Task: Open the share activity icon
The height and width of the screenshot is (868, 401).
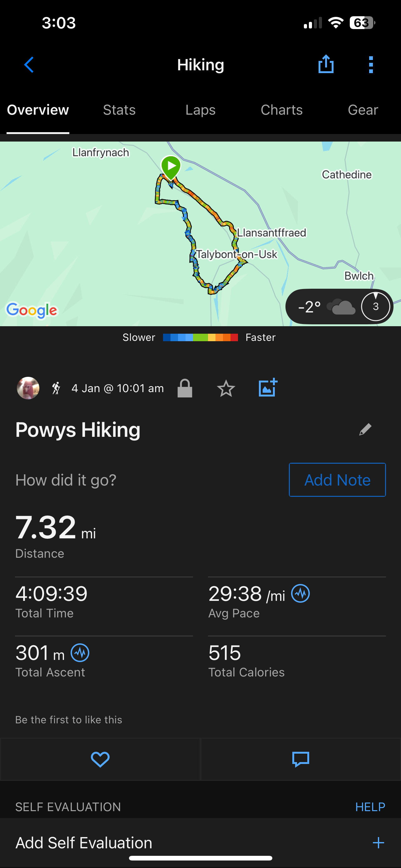Action: (x=326, y=64)
